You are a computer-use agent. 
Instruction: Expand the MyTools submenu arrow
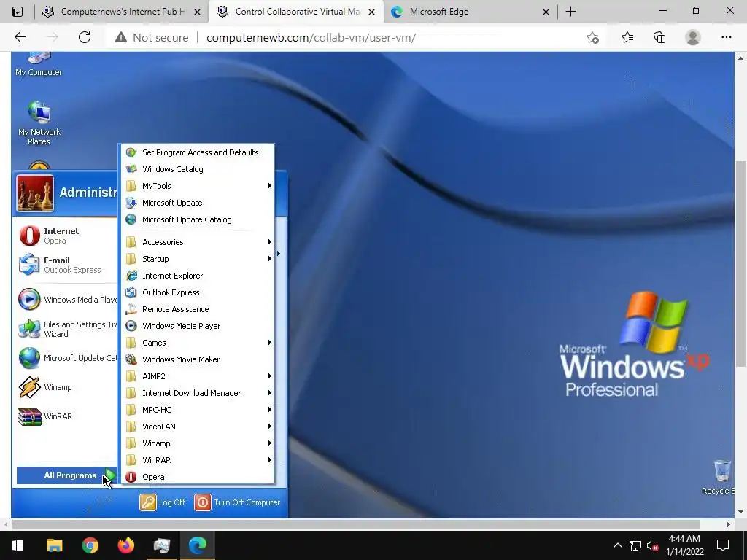click(270, 186)
